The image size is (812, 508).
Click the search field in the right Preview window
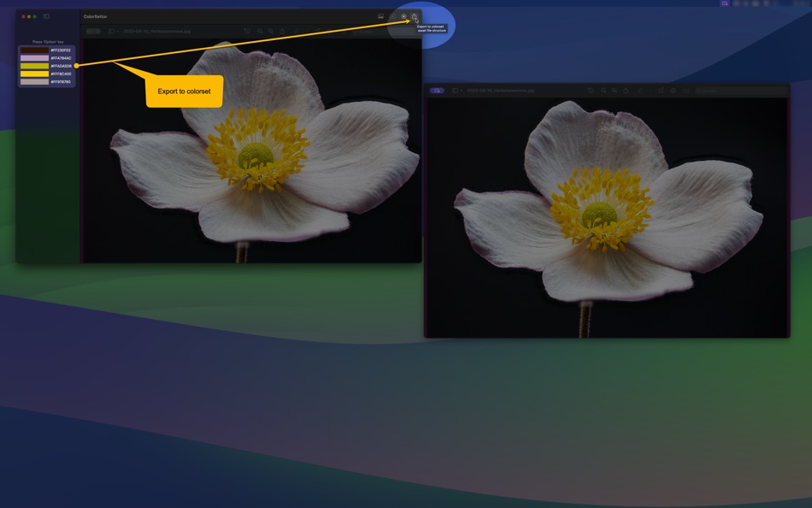pos(740,90)
